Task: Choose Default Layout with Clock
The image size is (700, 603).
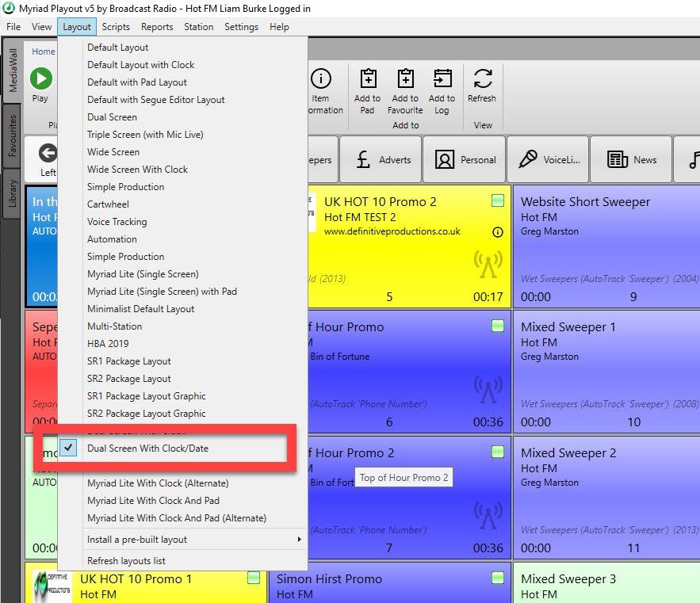Action: click(140, 65)
